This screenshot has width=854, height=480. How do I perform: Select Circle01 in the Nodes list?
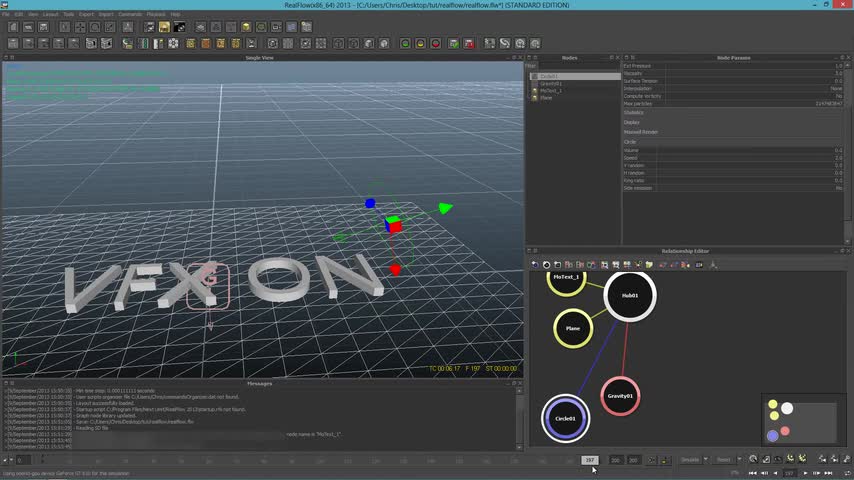click(575, 76)
